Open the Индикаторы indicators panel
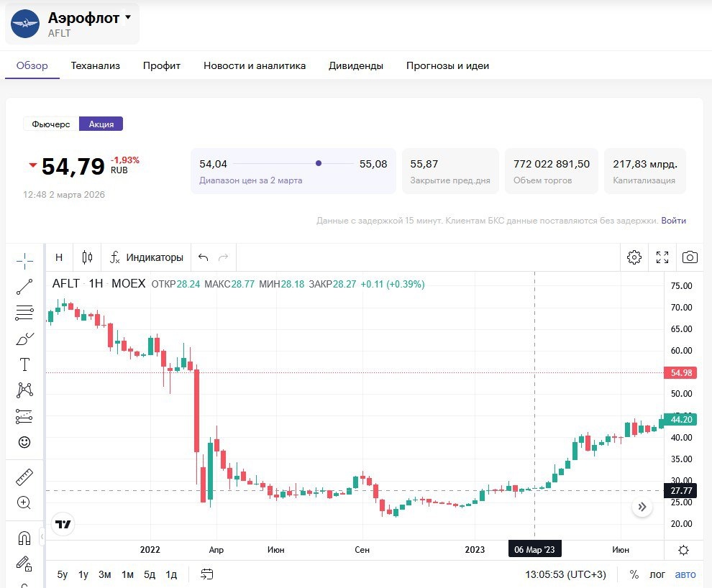 pos(146,258)
